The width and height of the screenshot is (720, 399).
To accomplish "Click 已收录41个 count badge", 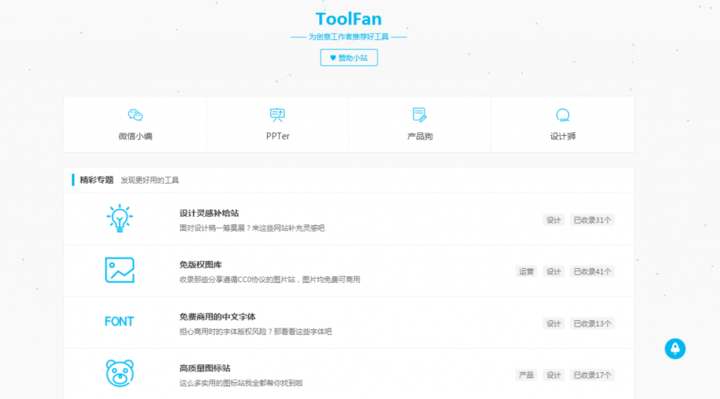I will (592, 272).
